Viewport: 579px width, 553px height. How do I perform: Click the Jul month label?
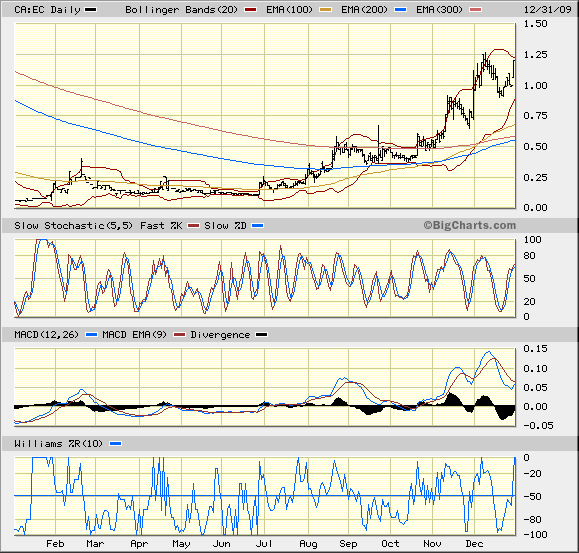click(x=264, y=544)
